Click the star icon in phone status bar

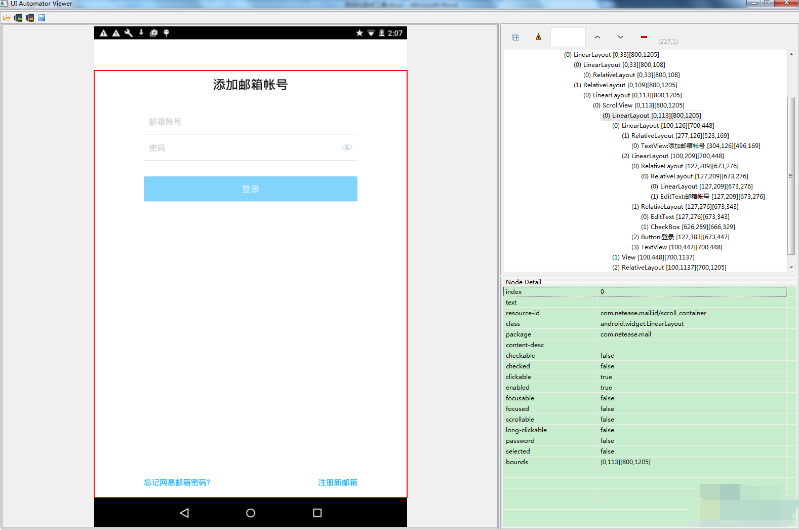tap(359, 33)
